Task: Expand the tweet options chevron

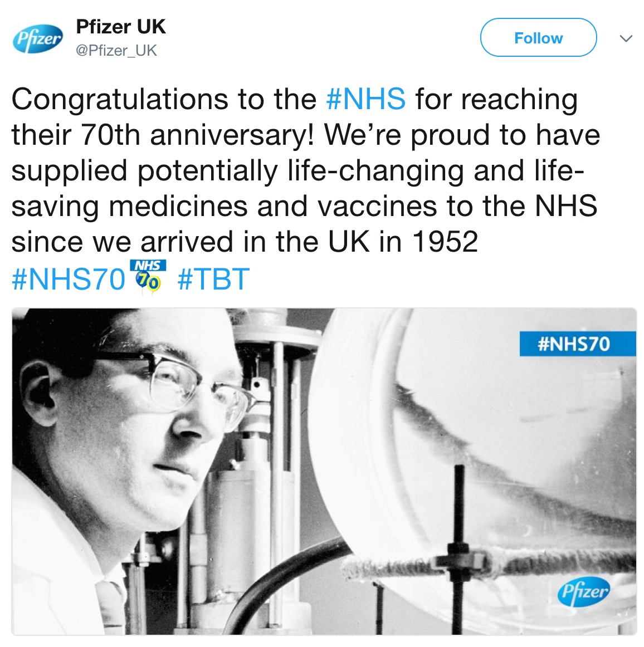Action: pos(626,38)
